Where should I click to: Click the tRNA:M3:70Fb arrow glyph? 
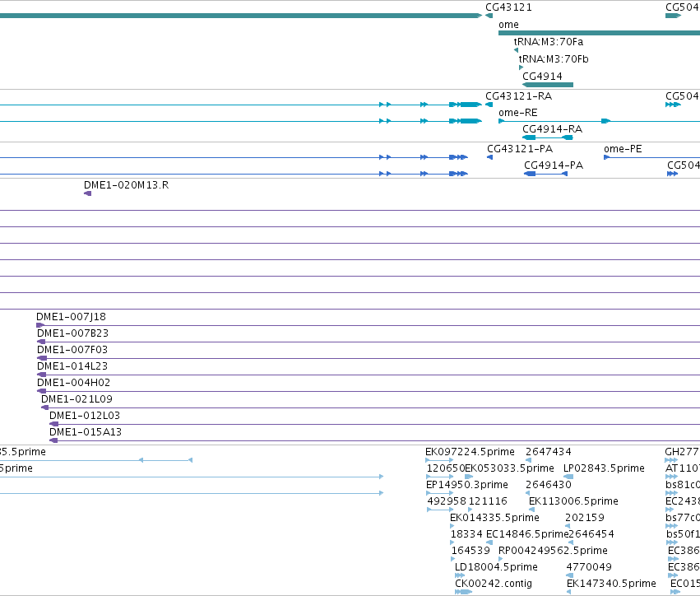click(x=521, y=68)
